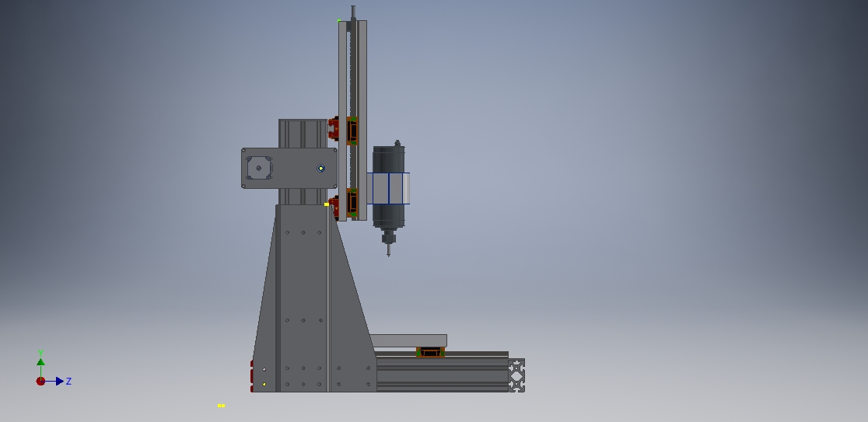Select the lead screw top end above Z plate

pyautogui.click(x=353, y=12)
